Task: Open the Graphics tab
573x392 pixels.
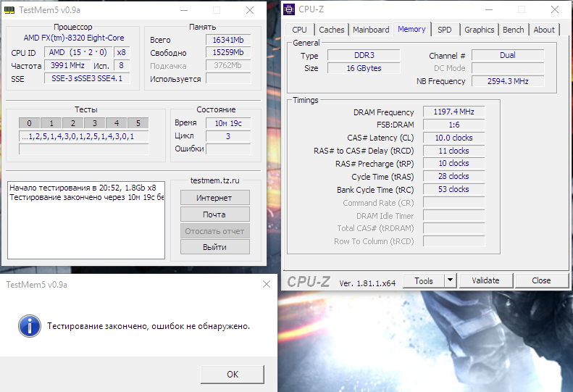Action: point(479,30)
